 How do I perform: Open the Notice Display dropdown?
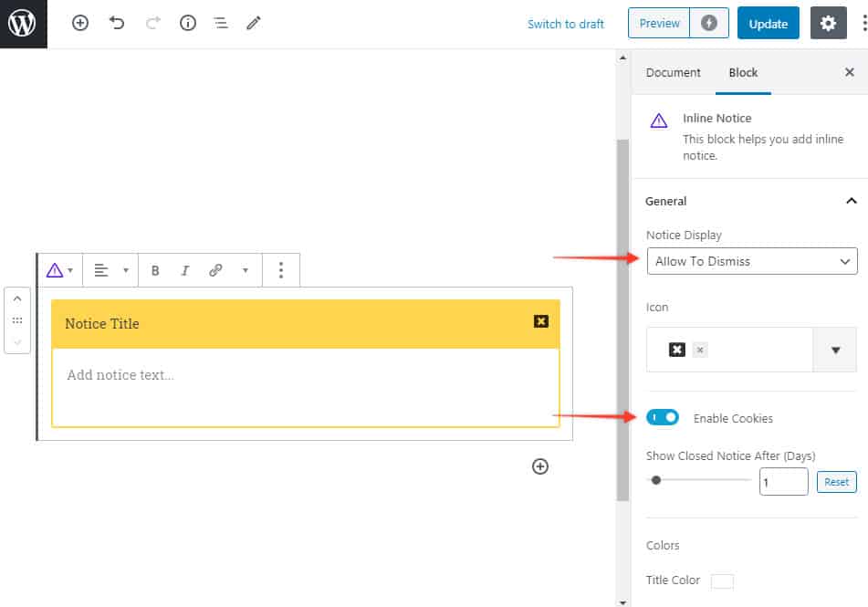point(751,261)
